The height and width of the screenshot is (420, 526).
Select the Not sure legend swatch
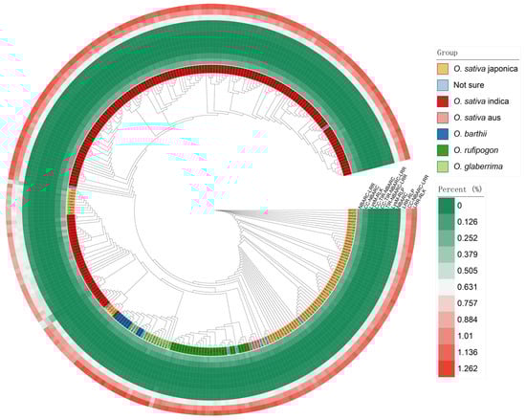443,85
